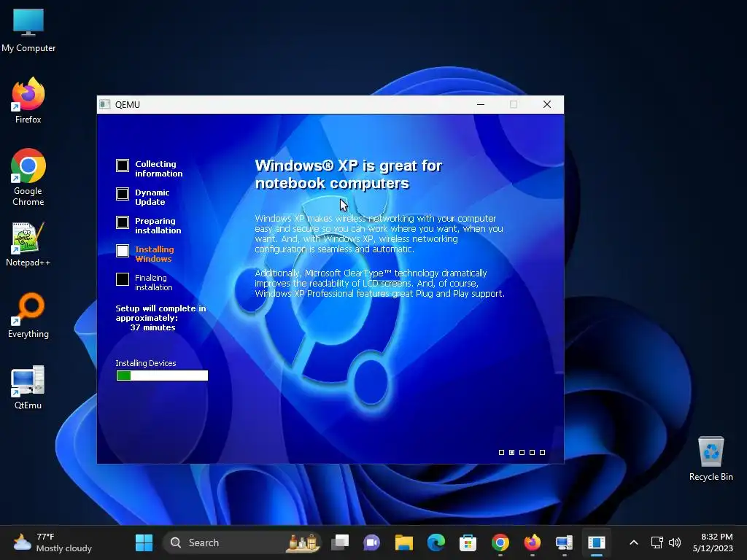Click the last slide indicator square
This screenshot has height=560, width=747.
pos(542,452)
